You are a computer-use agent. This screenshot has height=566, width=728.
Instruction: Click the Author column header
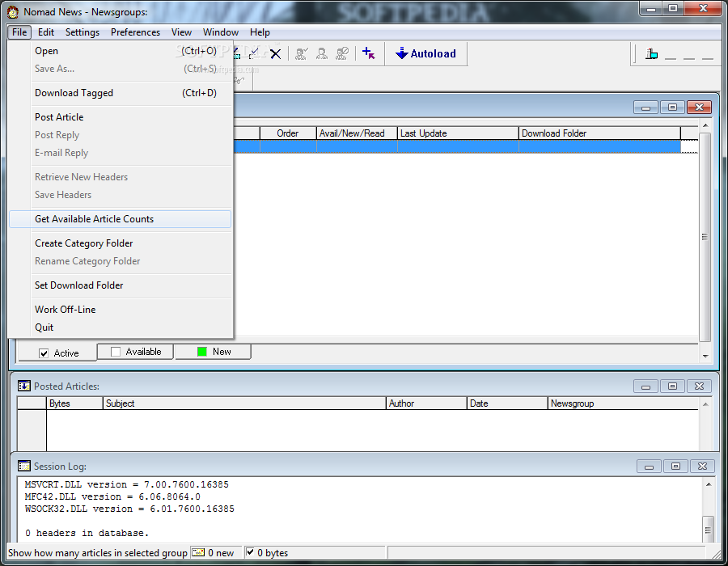(x=426, y=403)
